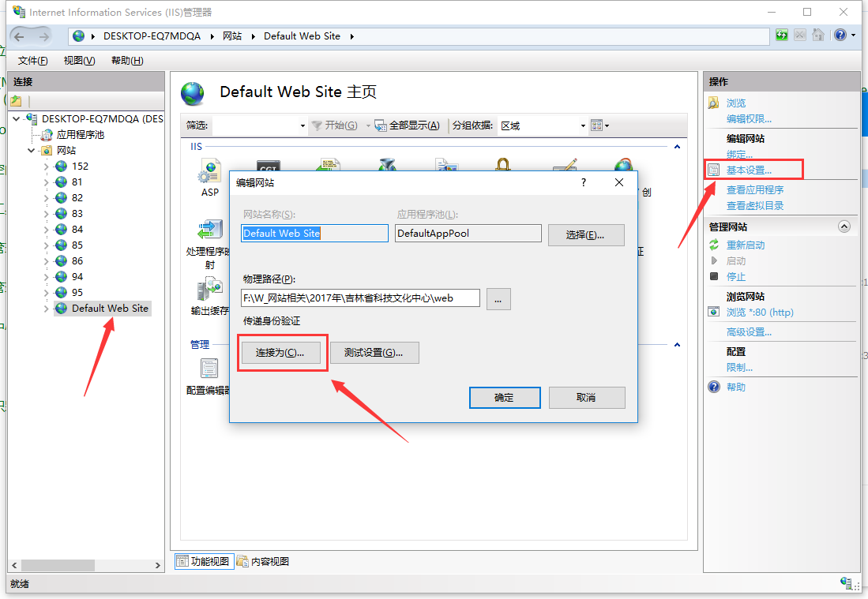Click the 连接为(C)... button

(x=280, y=353)
